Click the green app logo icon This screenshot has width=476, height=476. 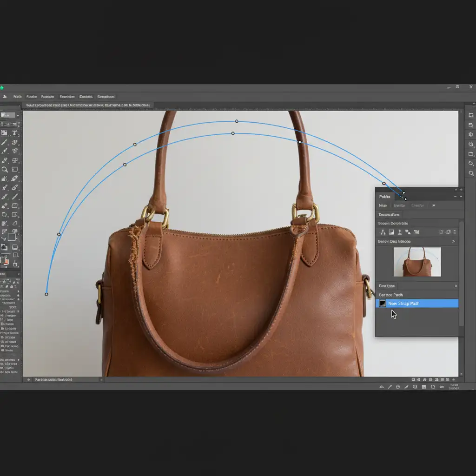point(1,87)
